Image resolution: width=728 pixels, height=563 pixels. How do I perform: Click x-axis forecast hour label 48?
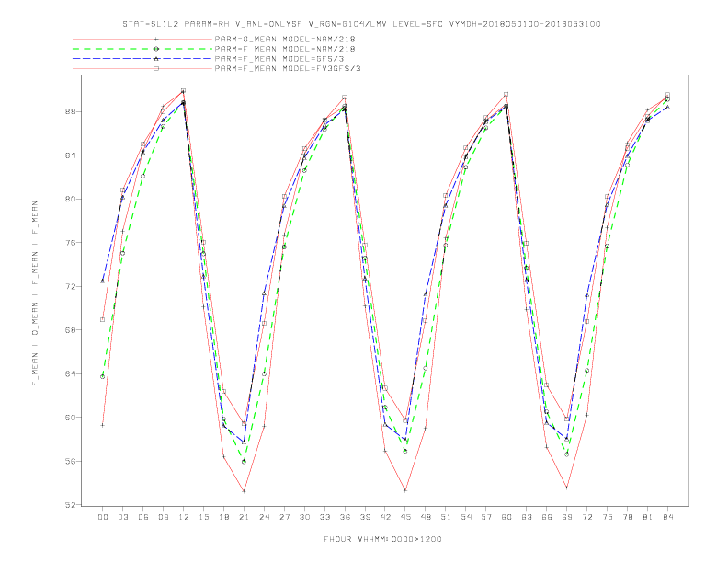[426, 517]
